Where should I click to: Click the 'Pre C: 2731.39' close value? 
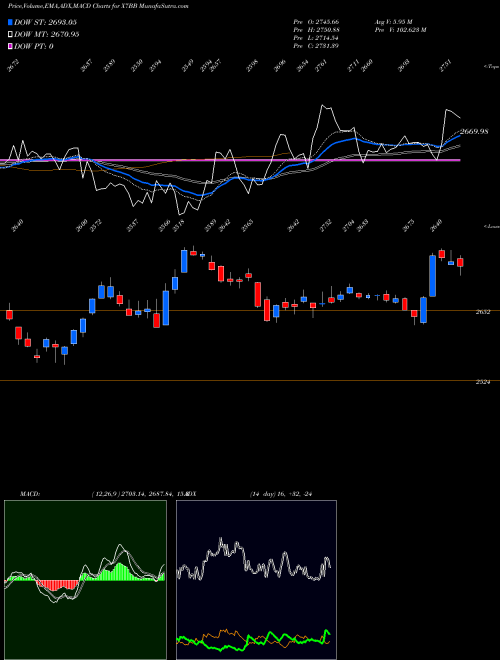pos(316,46)
